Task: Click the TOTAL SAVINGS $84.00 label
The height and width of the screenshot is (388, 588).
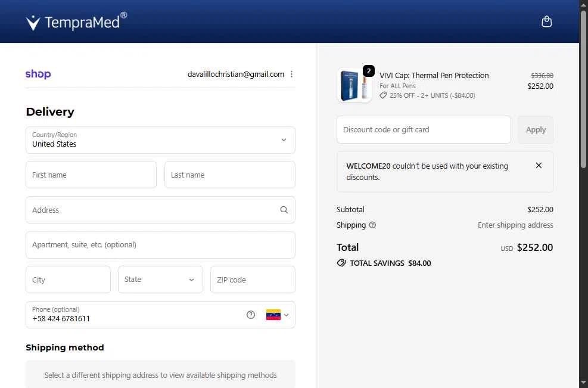Action: click(x=390, y=263)
